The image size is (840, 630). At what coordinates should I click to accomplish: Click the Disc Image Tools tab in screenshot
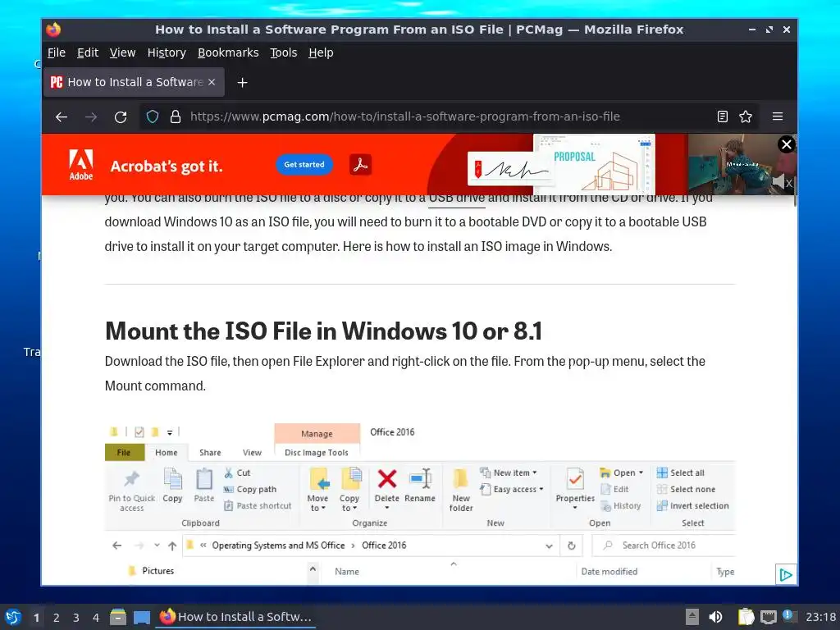[x=317, y=453]
